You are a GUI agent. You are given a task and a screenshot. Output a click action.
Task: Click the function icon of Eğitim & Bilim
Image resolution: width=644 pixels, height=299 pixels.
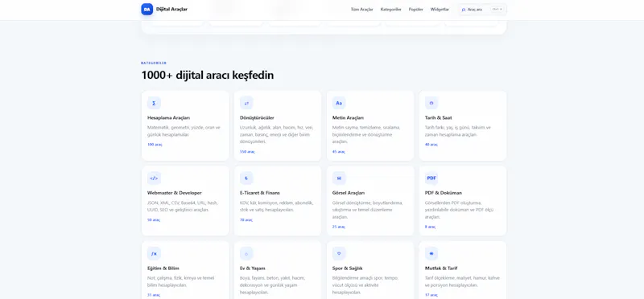[x=154, y=253]
